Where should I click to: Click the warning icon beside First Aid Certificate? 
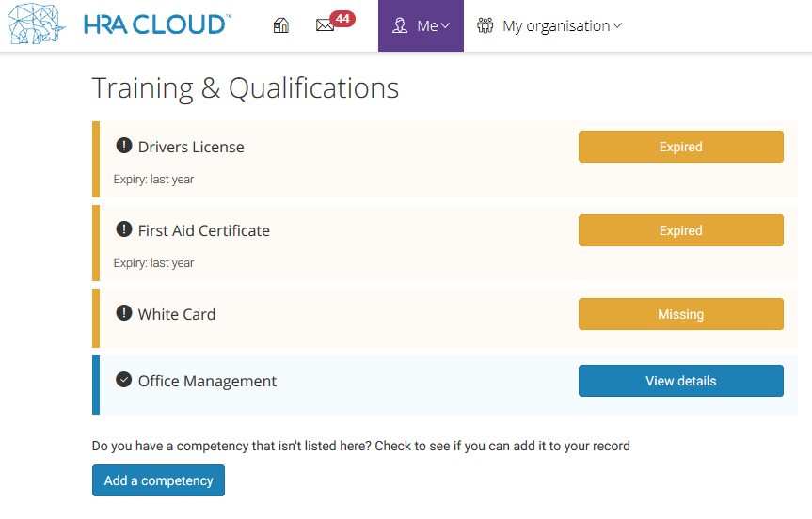point(124,228)
